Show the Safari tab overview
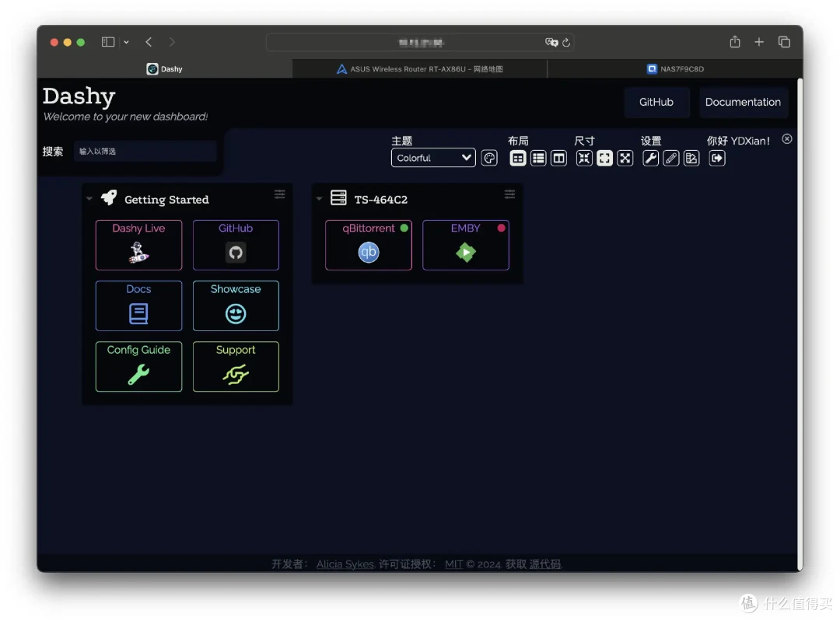 coord(784,42)
